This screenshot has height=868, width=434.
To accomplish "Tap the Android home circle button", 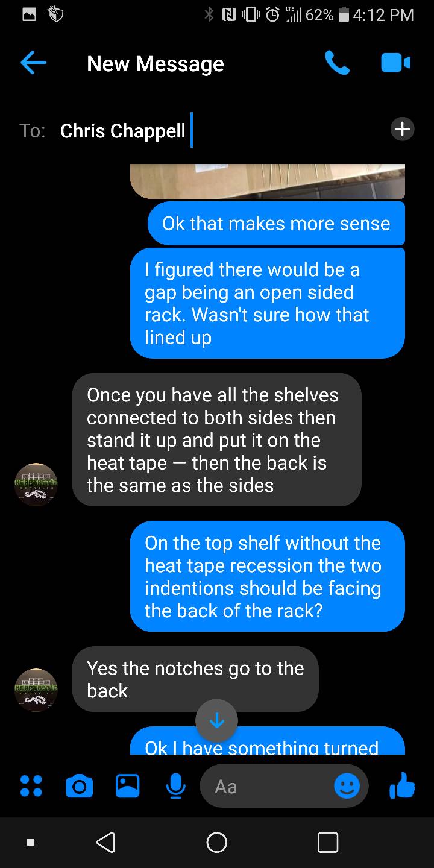I will (x=217, y=842).
